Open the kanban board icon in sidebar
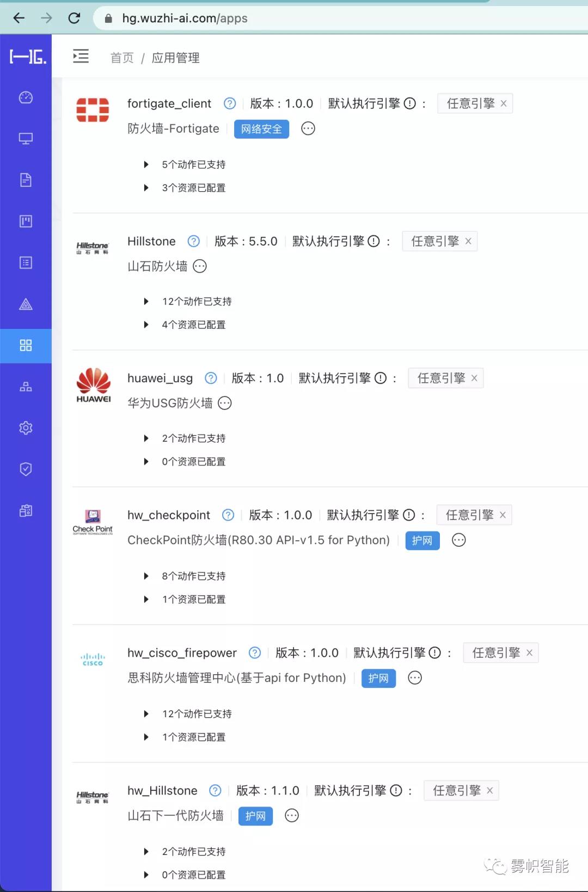Viewport: 588px width, 892px height. [26, 221]
